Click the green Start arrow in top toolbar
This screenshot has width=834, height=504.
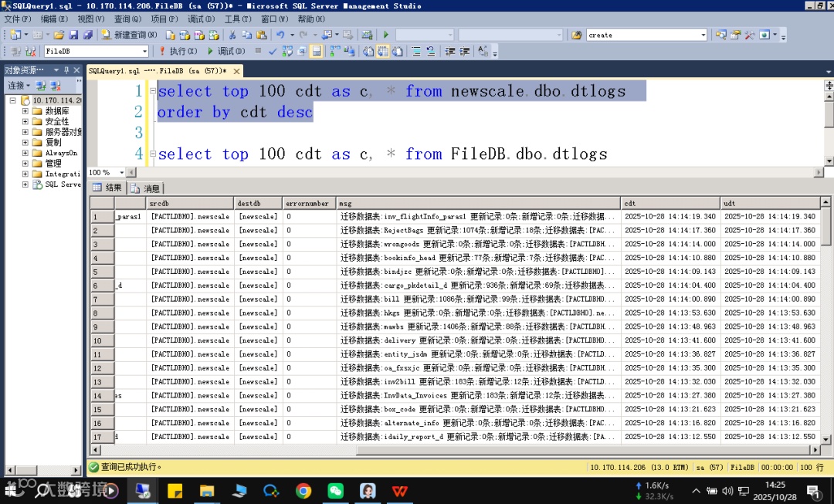tap(386, 35)
